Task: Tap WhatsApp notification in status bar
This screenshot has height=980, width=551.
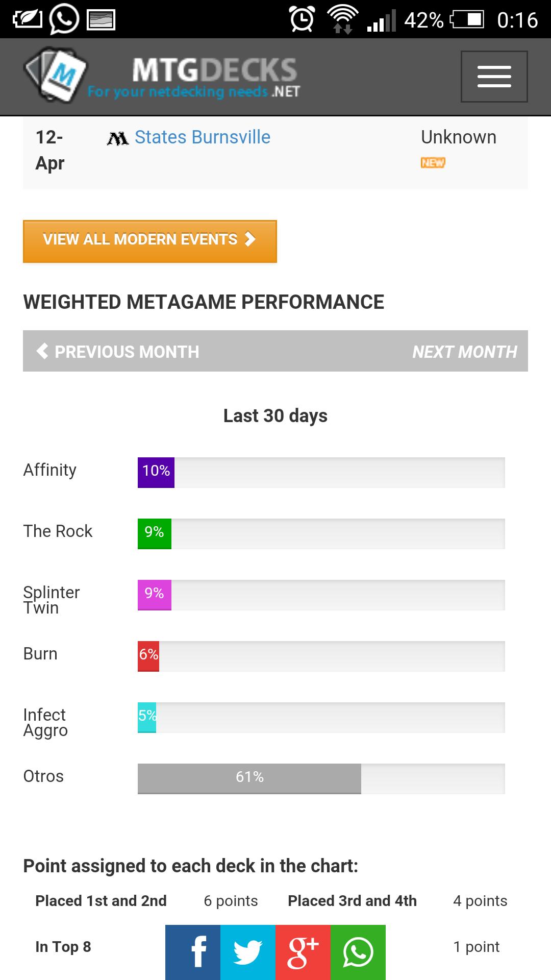Action: click(64, 19)
